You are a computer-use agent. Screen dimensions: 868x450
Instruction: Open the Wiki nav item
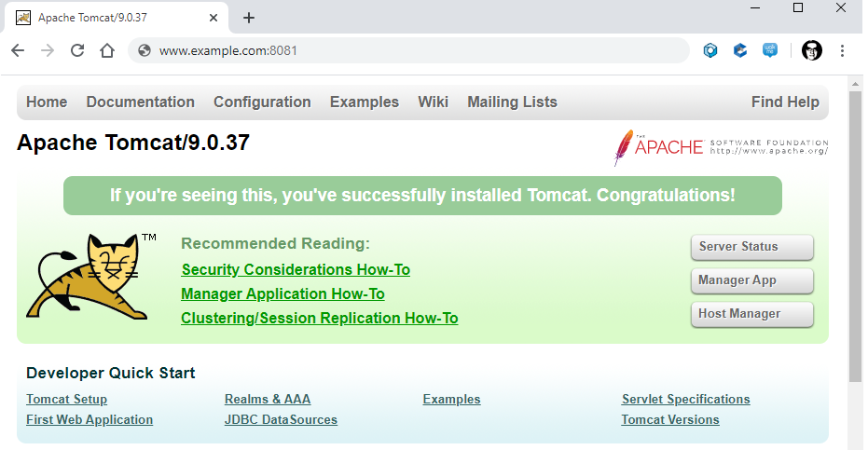[433, 102]
